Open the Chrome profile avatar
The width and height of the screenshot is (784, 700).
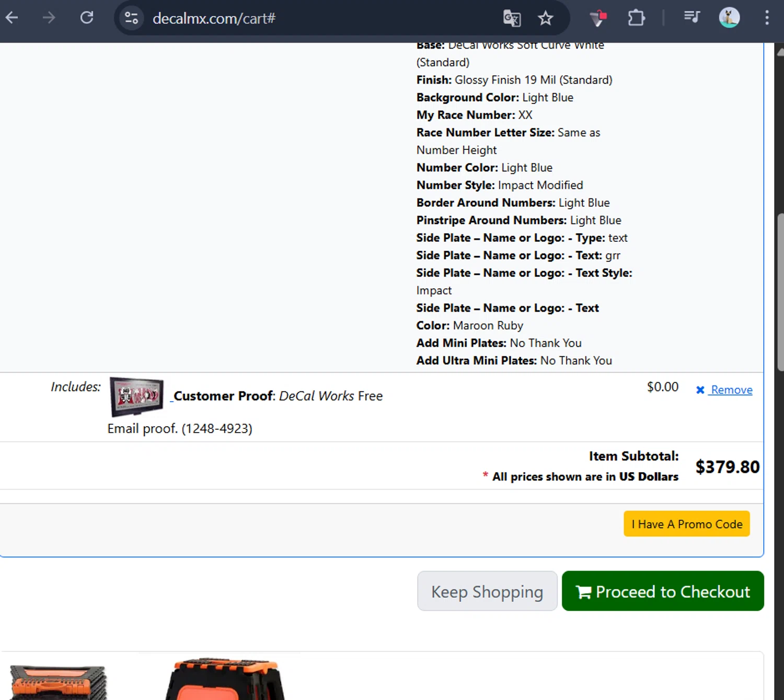[729, 18]
